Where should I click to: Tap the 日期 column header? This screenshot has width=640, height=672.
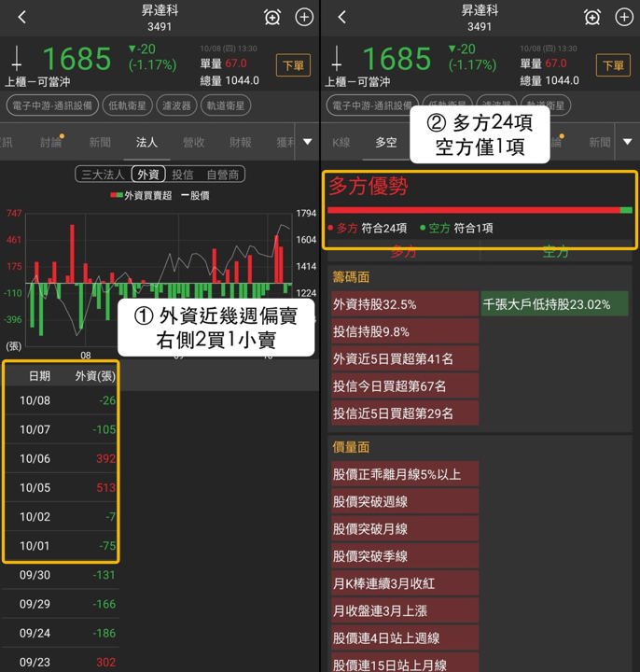tap(39, 376)
